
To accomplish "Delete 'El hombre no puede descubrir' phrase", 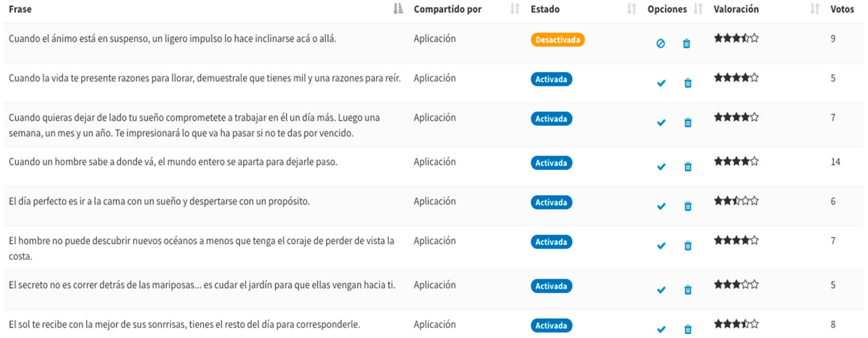I will [688, 246].
